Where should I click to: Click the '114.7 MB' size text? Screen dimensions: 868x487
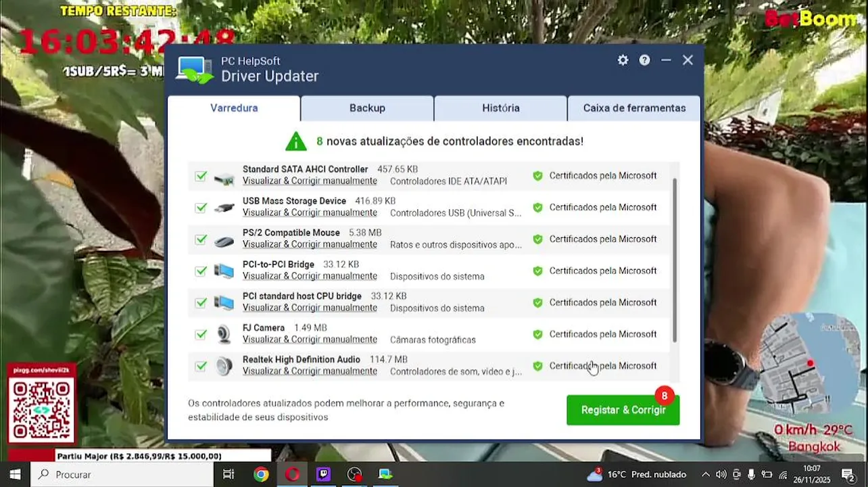pyautogui.click(x=389, y=360)
